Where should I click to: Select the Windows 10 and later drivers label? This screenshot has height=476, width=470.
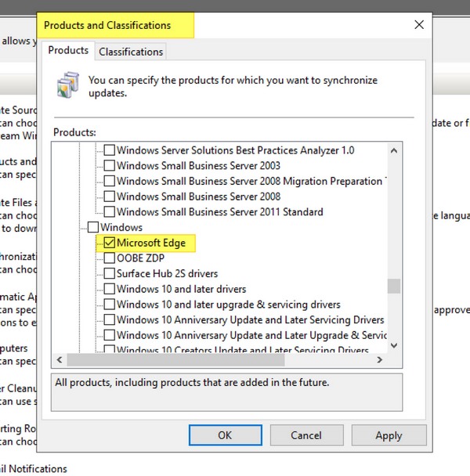pos(182,289)
